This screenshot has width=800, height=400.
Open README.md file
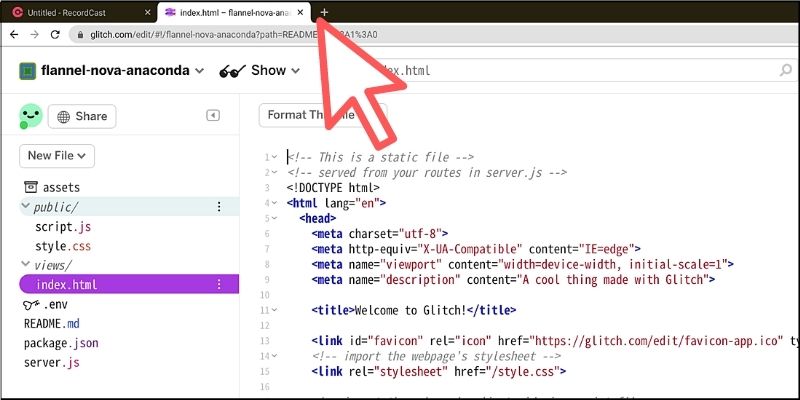click(x=52, y=324)
